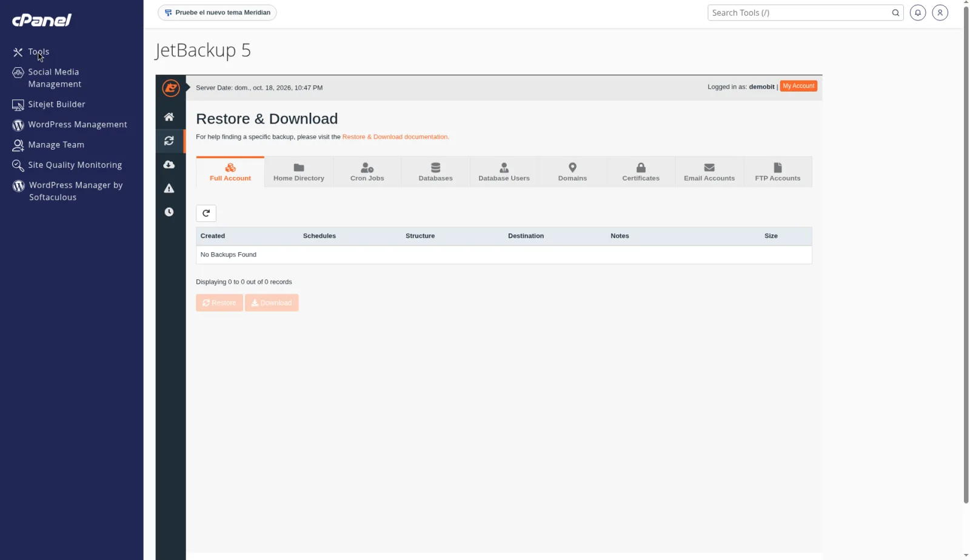Image resolution: width=970 pixels, height=560 pixels.
Task: Click the Pruebe el nuevo tema Meridian button
Action: (x=217, y=13)
